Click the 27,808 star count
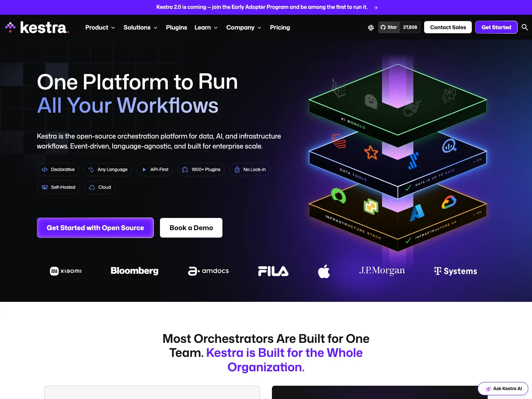This screenshot has width=532, height=399. click(x=410, y=27)
